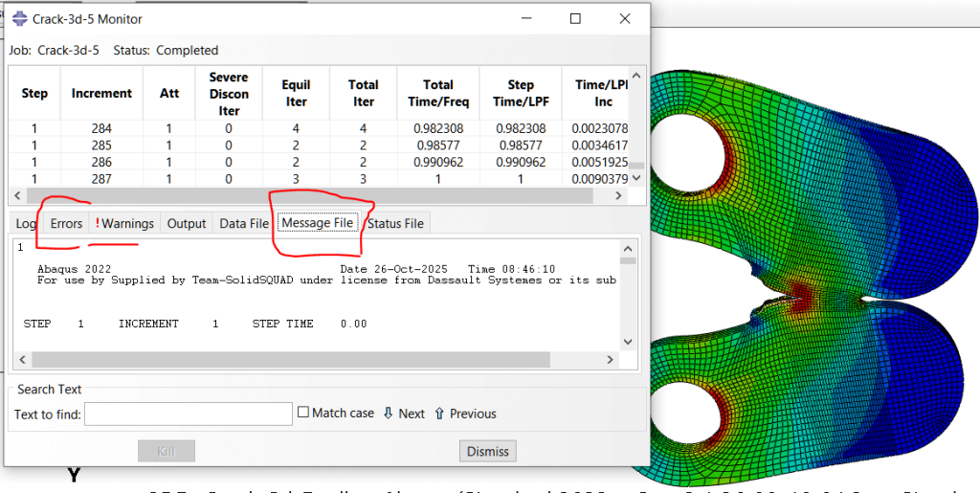Enable the Match case checkbox
This screenshot has height=493, width=980.
(x=303, y=414)
